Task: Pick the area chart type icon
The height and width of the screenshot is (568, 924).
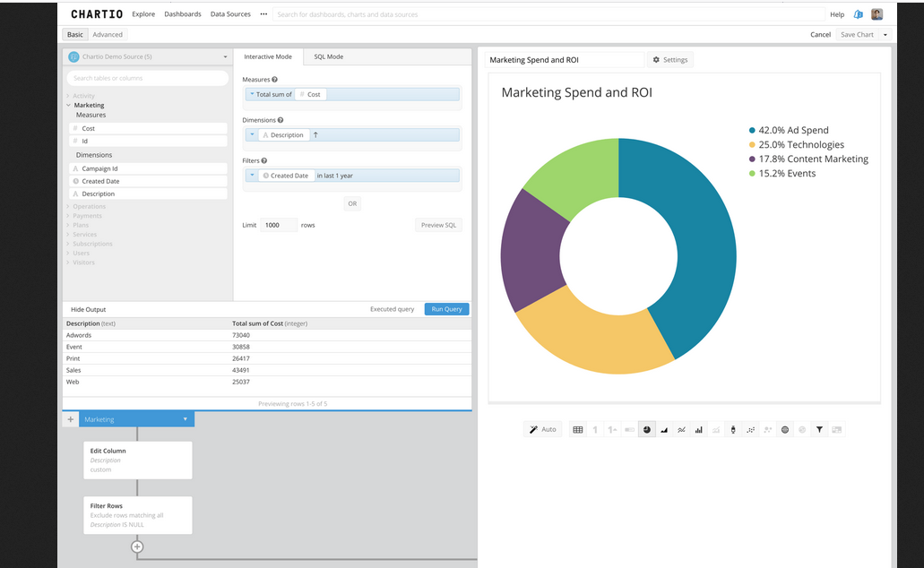Action: [664, 430]
